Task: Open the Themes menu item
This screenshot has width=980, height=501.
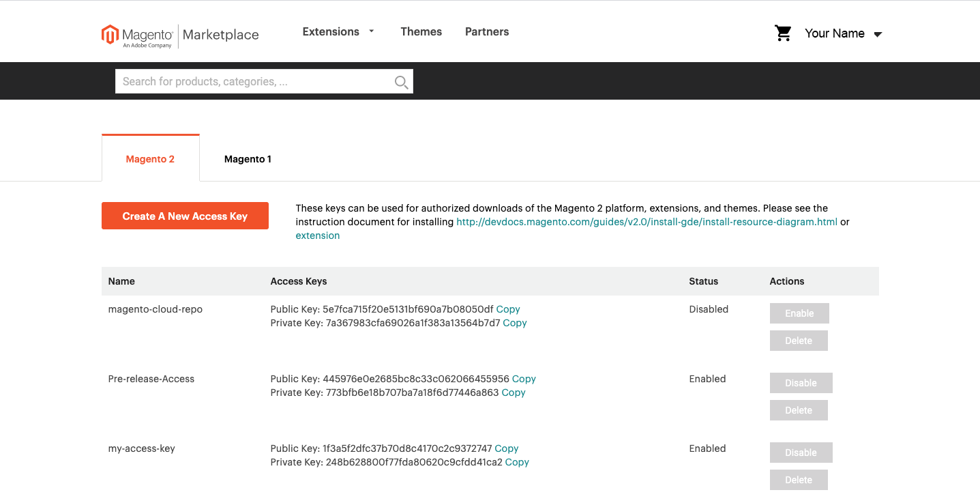Action: (421, 31)
